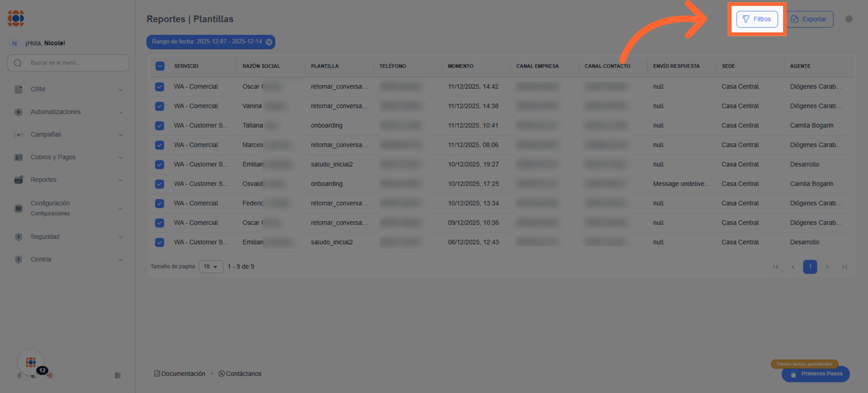Viewport: 868px width, 393px height.
Task: Go to the first page of results
Action: (x=775, y=267)
